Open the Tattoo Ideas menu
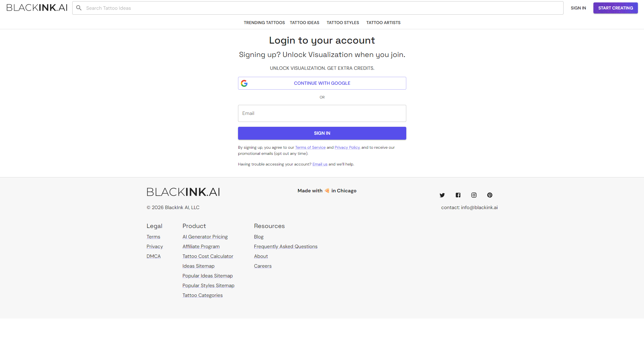This screenshot has height=356, width=644. point(304,23)
